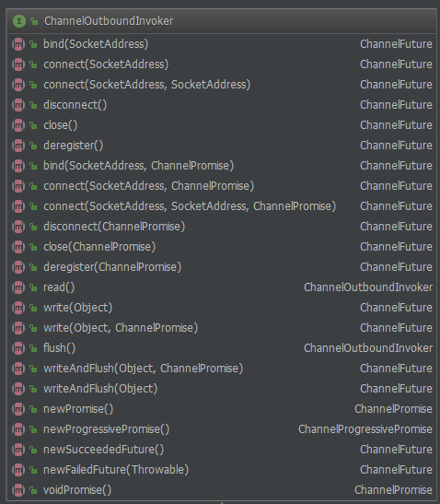Click ChannelFuture return type of newFailedFuture(Throwable)
Image resolution: width=440 pixels, height=504 pixels.
coord(396,470)
